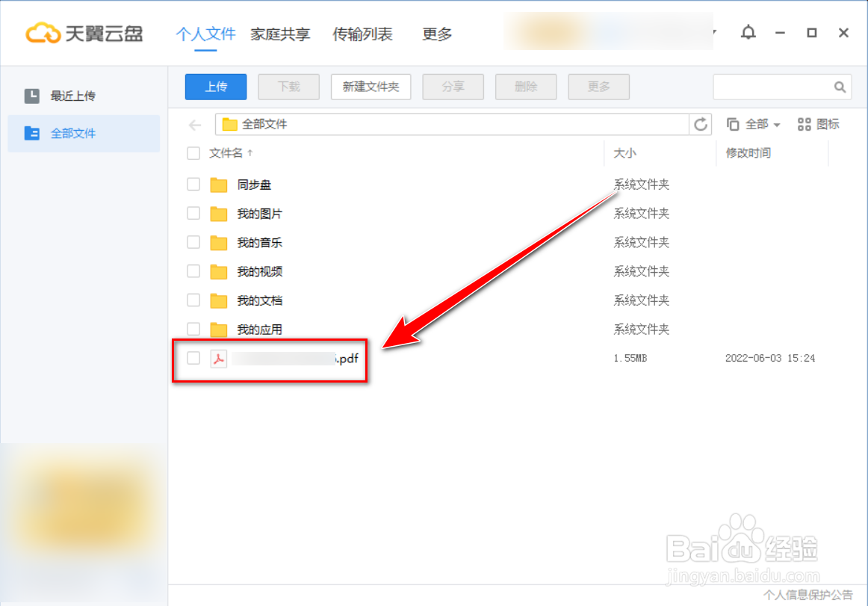868x606 pixels.
Task: Check the 我的图片 row checkbox
Action: [193, 213]
